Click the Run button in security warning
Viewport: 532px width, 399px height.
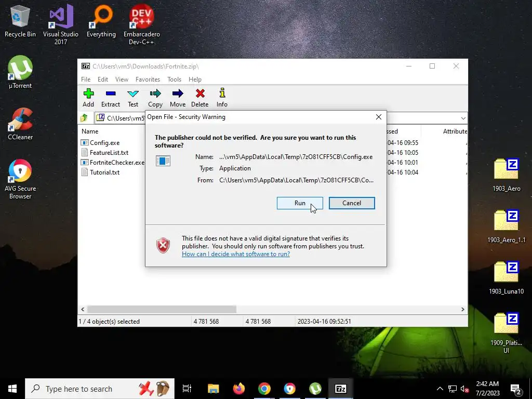pyautogui.click(x=300, y=203)
